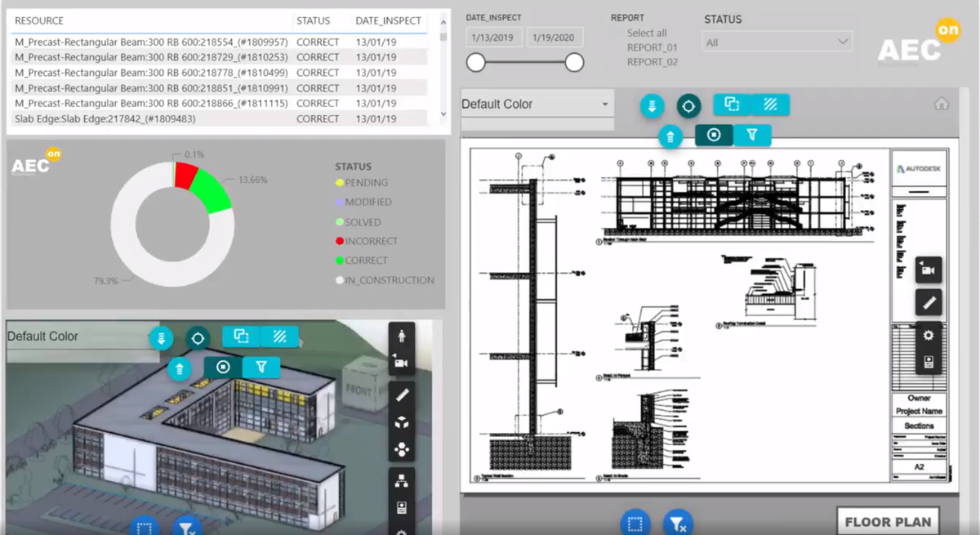Click rectangle selection icon below drawing viewer
Image resolution: width=980 pixels, height=535 pixels.
tap(635, 523)
